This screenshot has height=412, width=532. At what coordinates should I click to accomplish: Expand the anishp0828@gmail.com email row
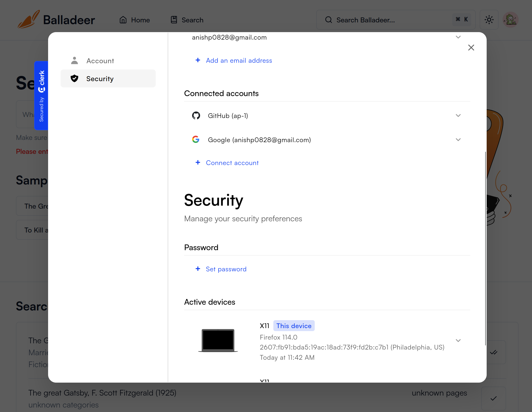click(458, 37)
